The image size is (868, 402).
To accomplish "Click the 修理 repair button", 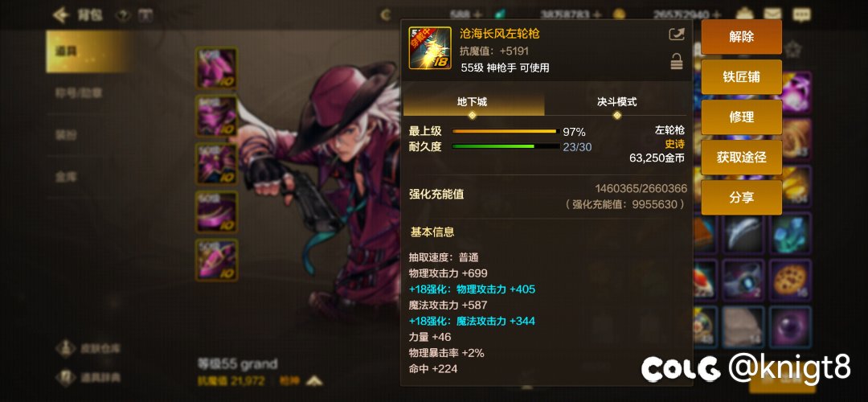I will [x=741, y=117].
